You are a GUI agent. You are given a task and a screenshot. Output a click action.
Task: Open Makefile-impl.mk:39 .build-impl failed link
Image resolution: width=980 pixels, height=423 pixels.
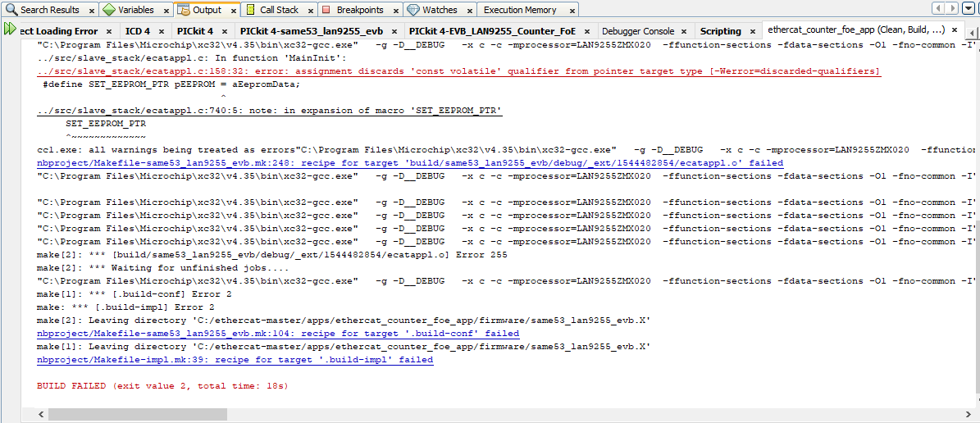pos(235,360)
